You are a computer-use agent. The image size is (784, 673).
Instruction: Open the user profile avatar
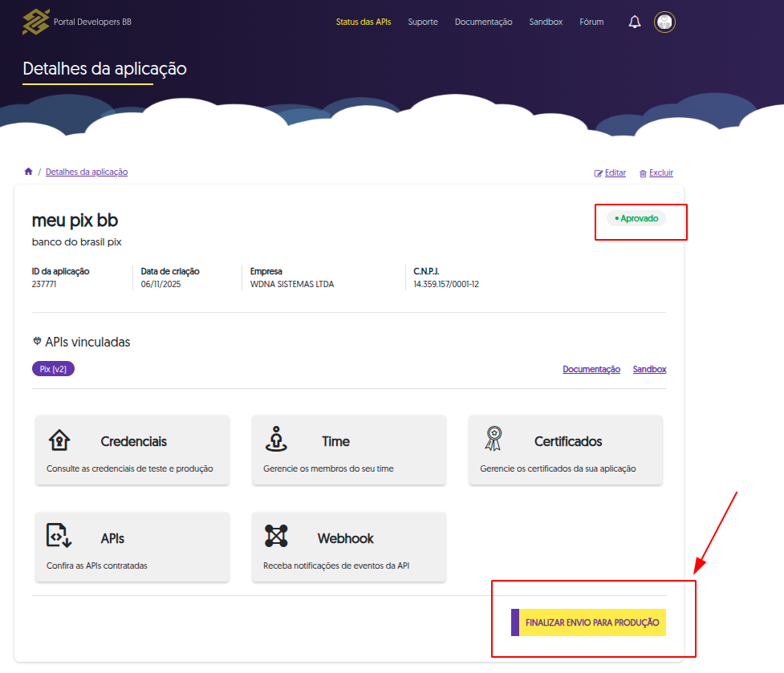click(x=664, y=22)
